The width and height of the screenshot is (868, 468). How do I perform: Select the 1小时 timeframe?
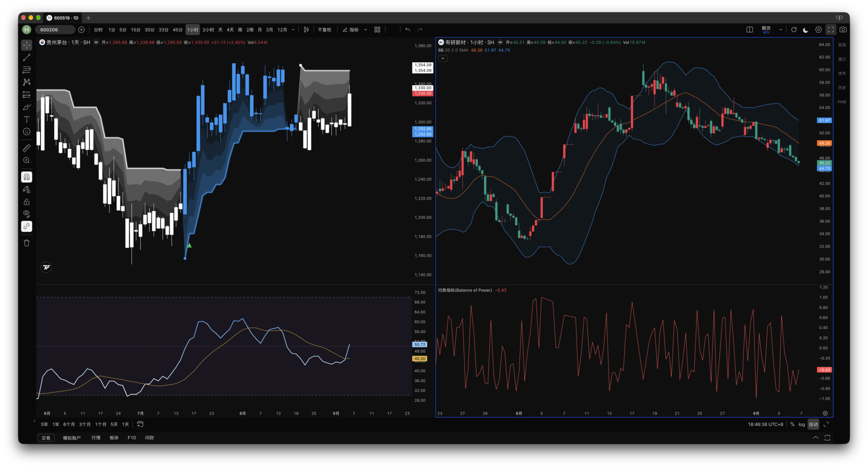point(193,30)
